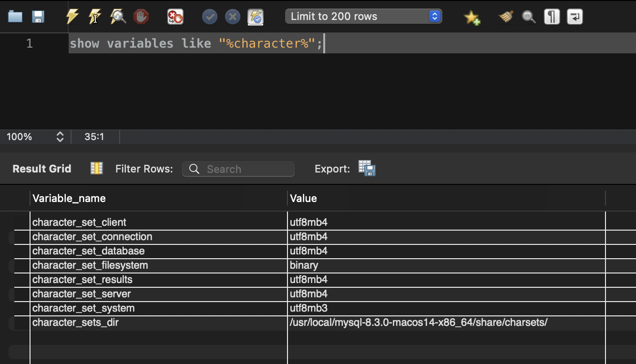The image size is (636, 364).
Task: Export the result grid recordset
Action: [366, 168]
